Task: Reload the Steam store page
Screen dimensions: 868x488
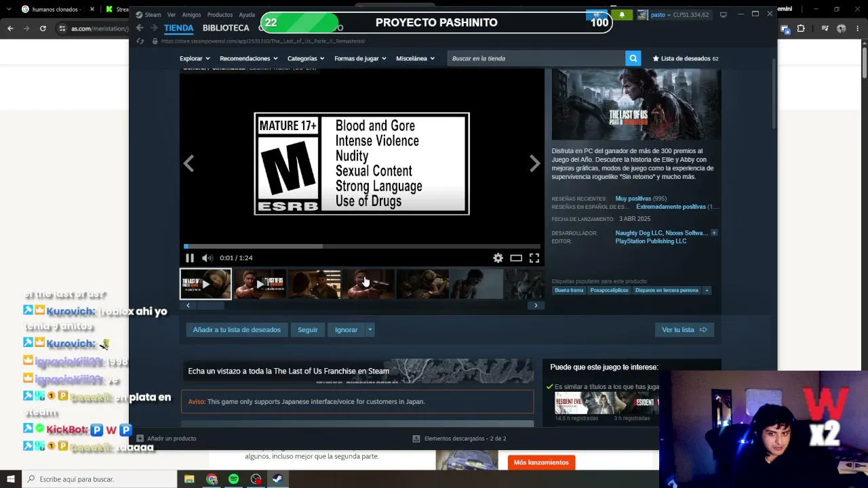Action: [140, 41]
